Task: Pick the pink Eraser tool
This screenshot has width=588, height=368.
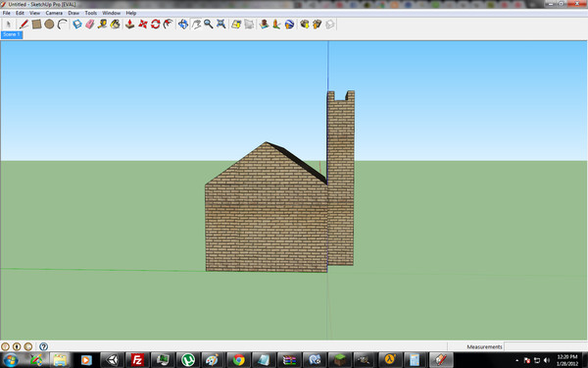Action: point(90,25)
